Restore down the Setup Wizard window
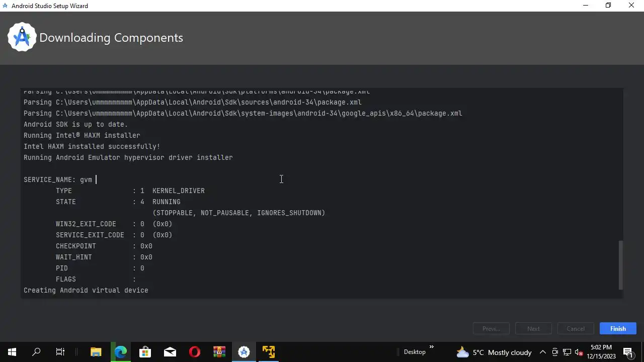Image resolution: width=644 pixels, height=362 pixels. click(608, 6)
